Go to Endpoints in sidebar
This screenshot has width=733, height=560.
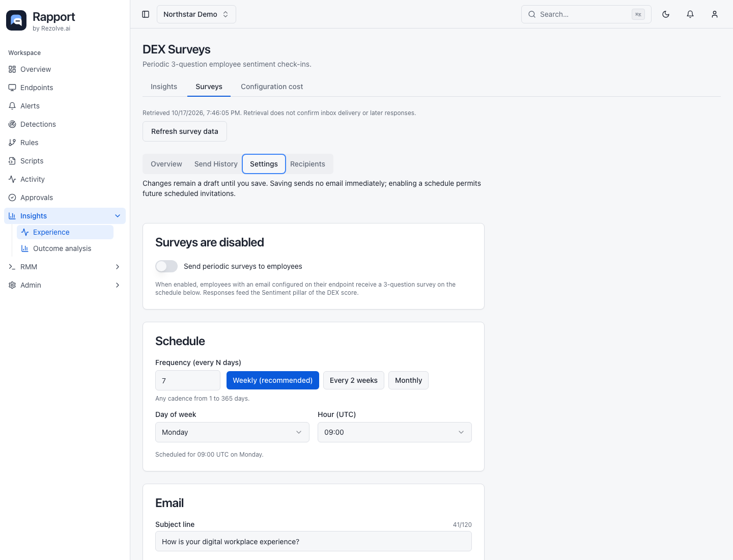pyautogui.click(x=65, y=88)
